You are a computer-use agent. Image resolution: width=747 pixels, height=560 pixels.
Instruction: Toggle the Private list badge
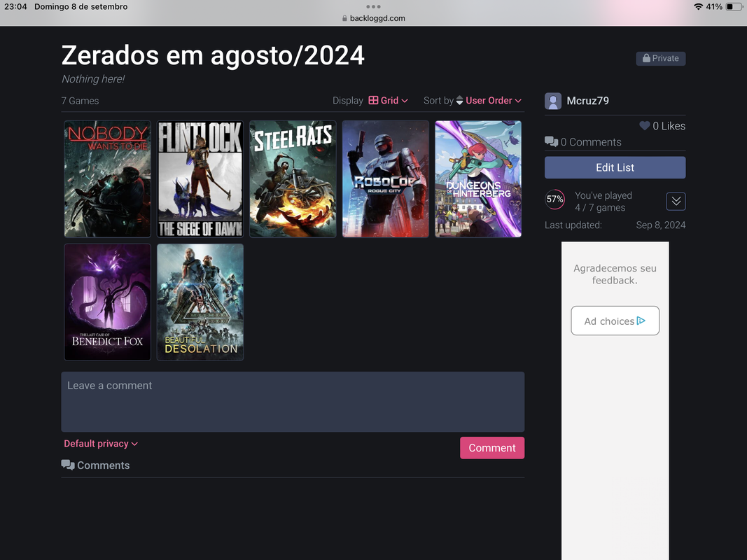661,59
